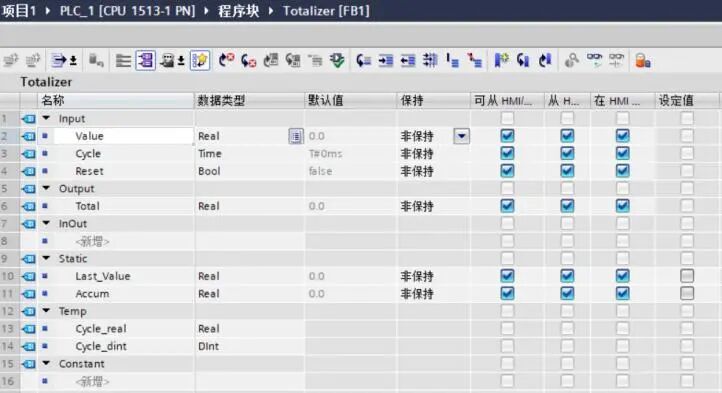
Task: Uncheck HMI writable checkbox for Cycle row
Action: tap(567, 153)
